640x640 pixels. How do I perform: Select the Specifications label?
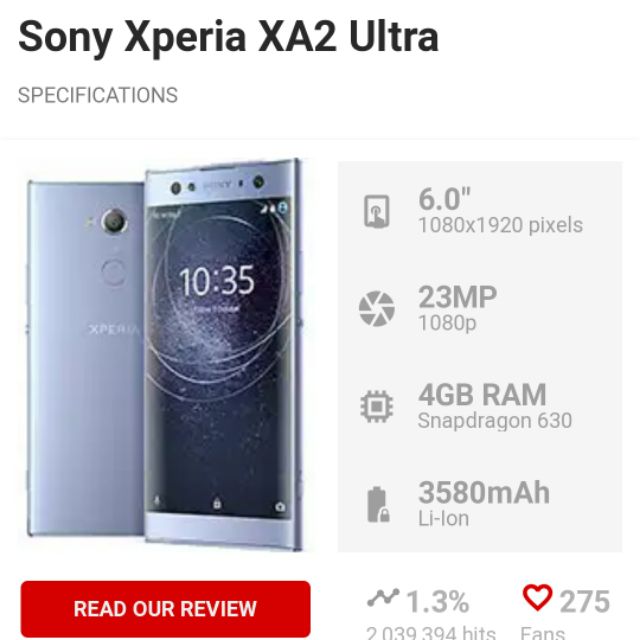98,96
